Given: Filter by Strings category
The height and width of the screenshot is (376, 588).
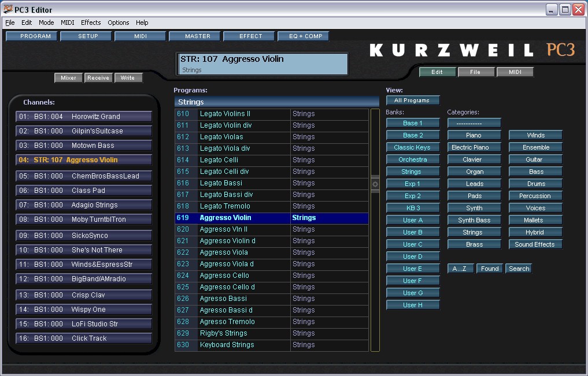Looking at the screenshot, I should 474,232.
